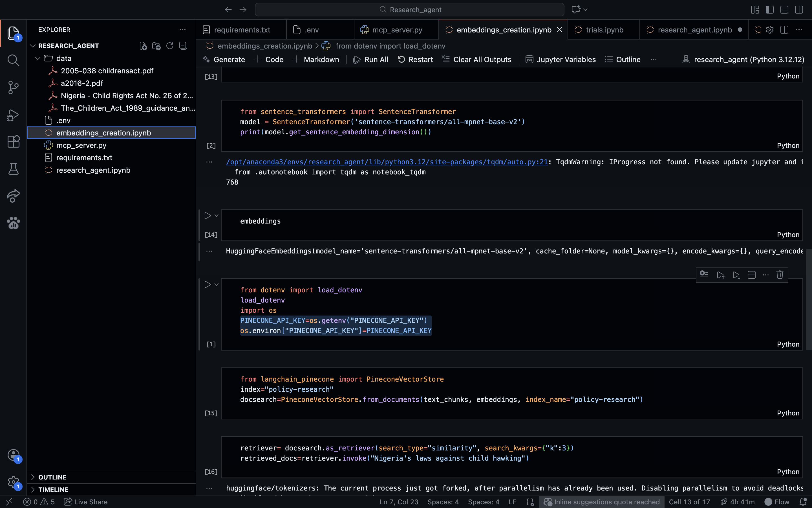812x508 pixels.
Task: Create a new folder in RESEARCH_AGENT
Action: click(x=156, y=46)
